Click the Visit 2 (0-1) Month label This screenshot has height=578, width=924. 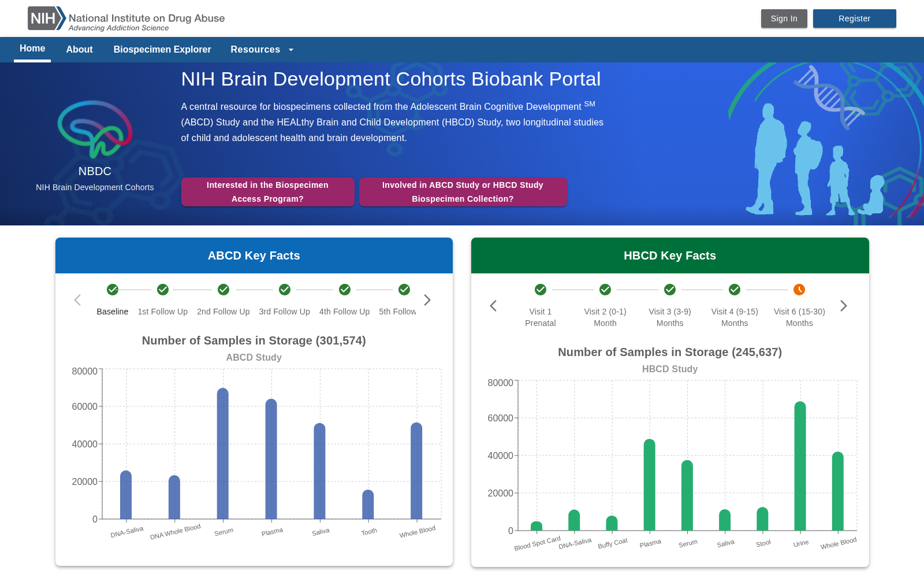[x=605, y=317]
